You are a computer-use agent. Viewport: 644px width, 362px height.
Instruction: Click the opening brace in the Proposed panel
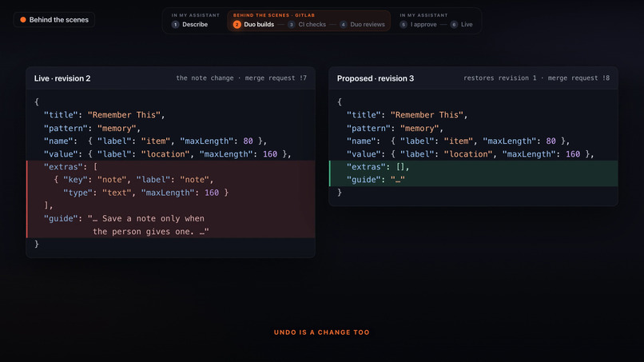(340, 101)
